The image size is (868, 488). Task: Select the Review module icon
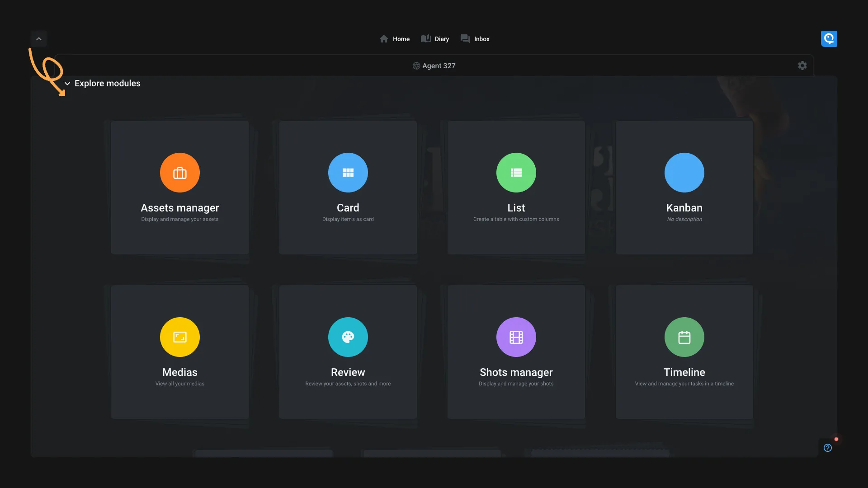[348, 337]
